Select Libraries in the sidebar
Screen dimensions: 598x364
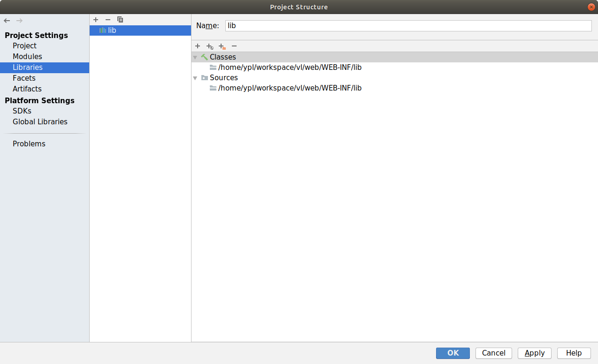point(45,67)
